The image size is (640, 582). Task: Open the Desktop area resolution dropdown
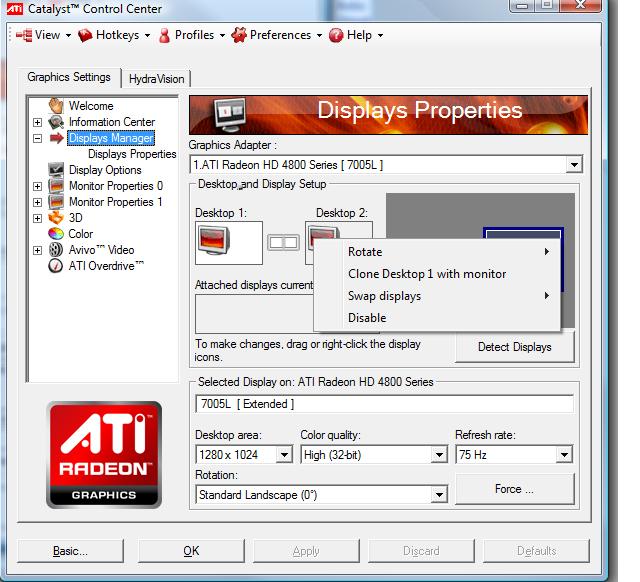[x=284, y=454]
